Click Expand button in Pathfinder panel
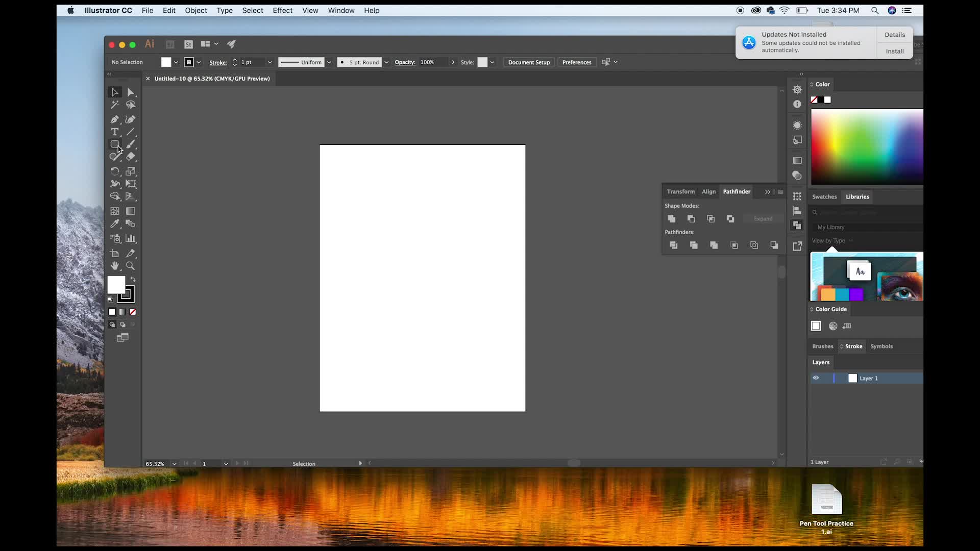The height and width of the screenshot is (551, 980). click(763, 219)
